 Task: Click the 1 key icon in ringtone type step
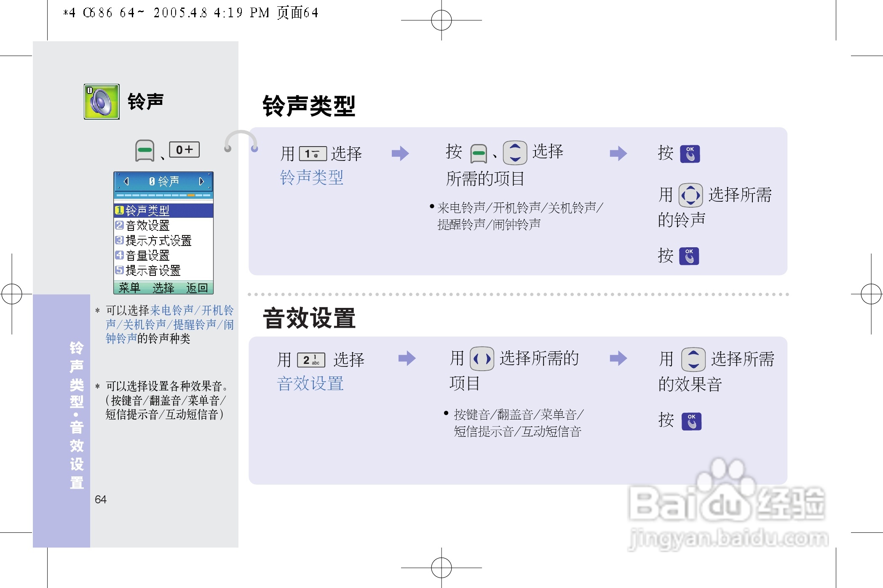[x=313, y=154]
